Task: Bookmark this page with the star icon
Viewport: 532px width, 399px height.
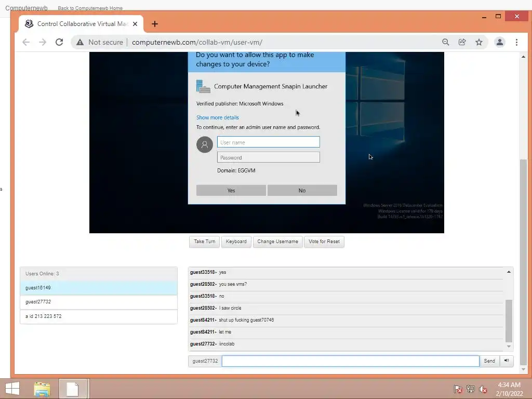Action: click(478, 42)
